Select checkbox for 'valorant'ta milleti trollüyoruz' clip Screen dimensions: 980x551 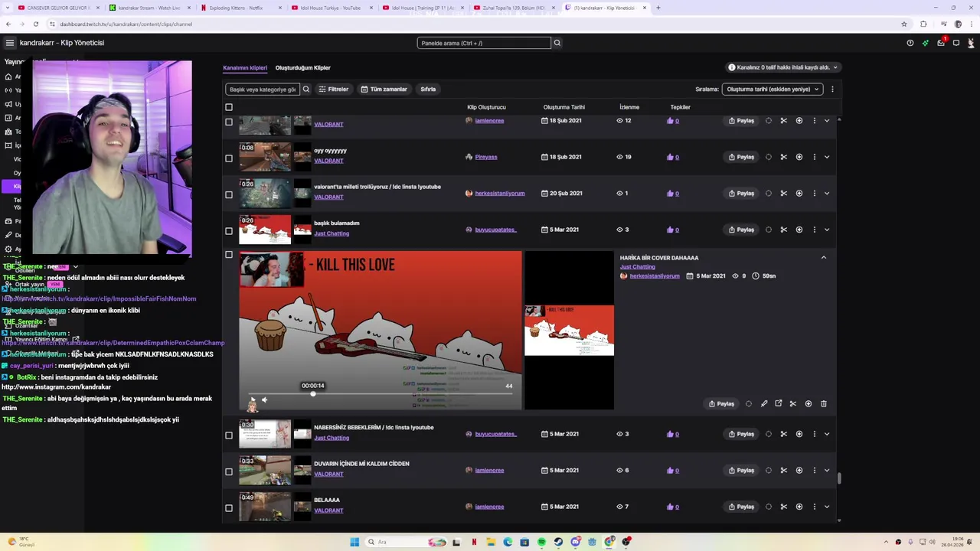[x=228, y=194]
